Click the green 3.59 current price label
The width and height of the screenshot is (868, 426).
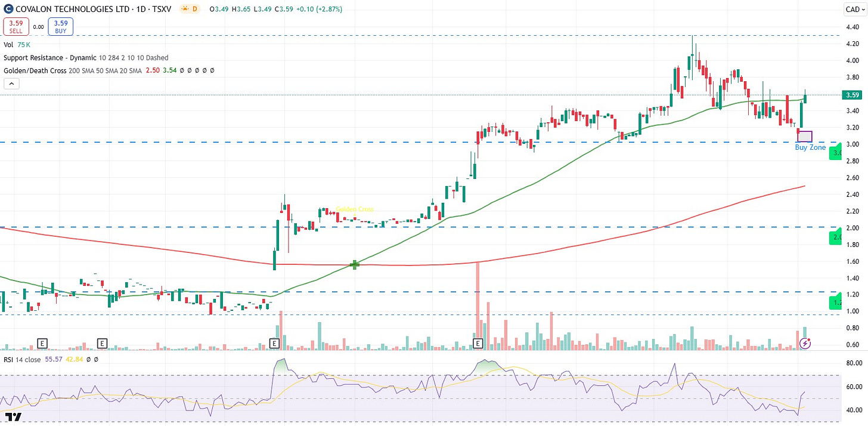[x=852, y=95]
